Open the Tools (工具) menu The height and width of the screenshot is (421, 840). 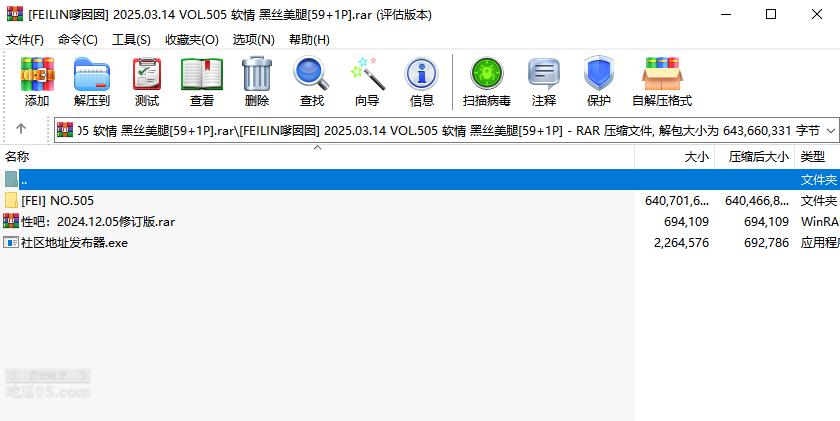click(x=131, y=39)
